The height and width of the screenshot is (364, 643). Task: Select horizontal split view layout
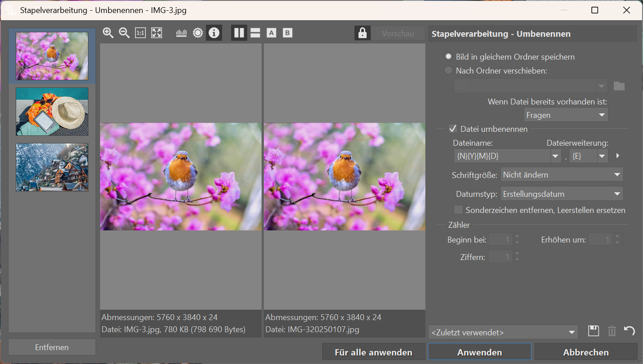(x=255, y=33)
